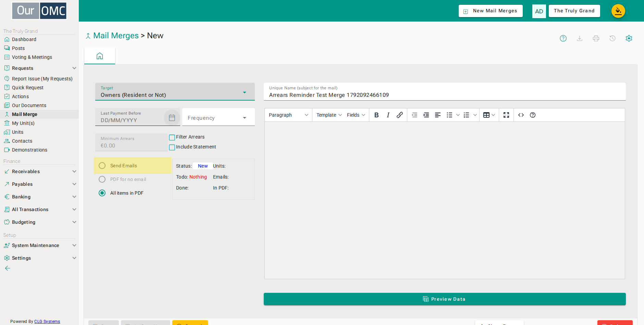Apply numbered list formatting
Screen dimensions: 644x325
coord(467,115)
